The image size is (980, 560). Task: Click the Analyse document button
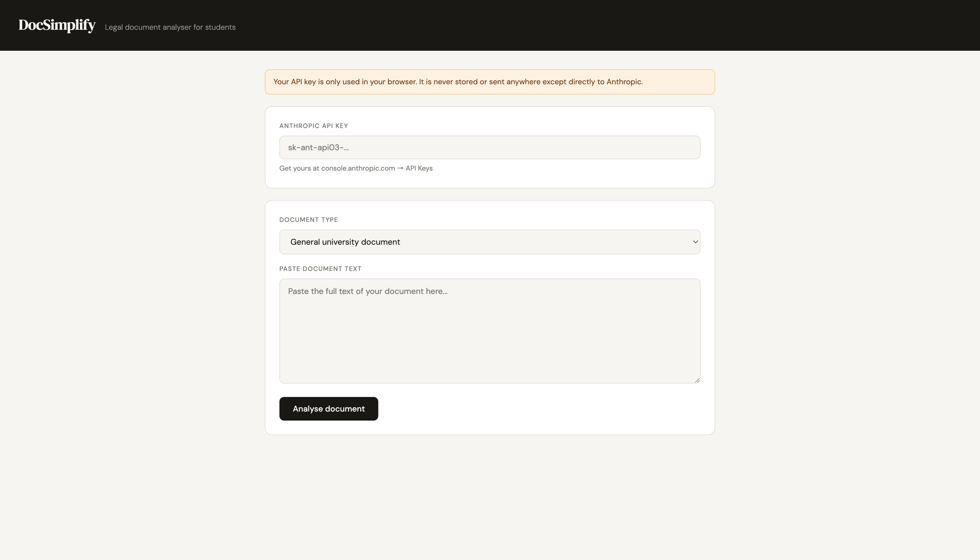[328, 408]
